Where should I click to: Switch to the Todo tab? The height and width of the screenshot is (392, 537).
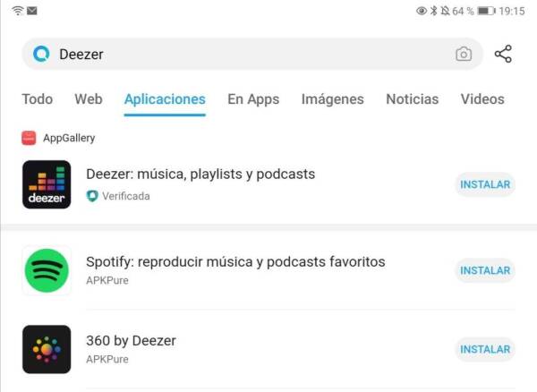tap(38, 99)
